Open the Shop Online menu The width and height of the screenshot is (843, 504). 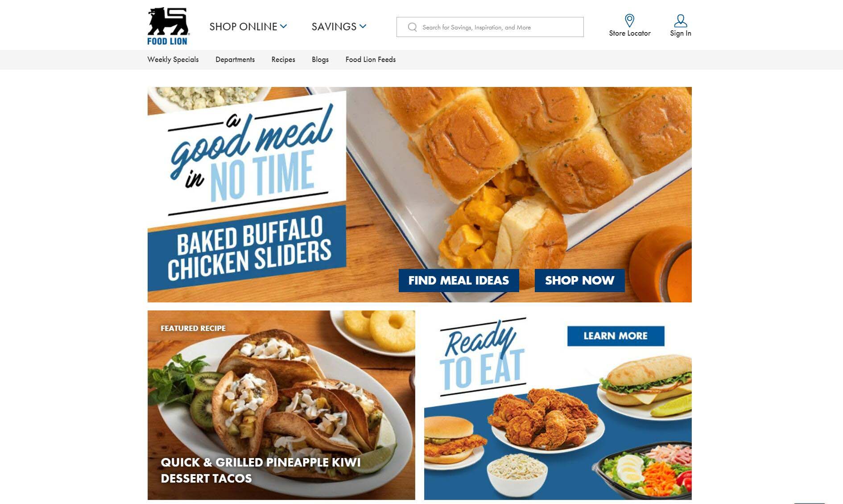(x=248, y=27)
